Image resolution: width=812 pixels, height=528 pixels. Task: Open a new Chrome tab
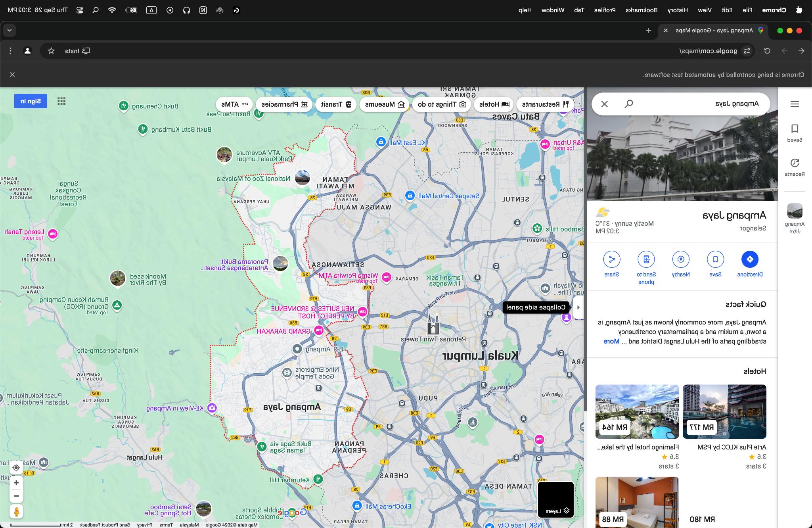(649, 30)
